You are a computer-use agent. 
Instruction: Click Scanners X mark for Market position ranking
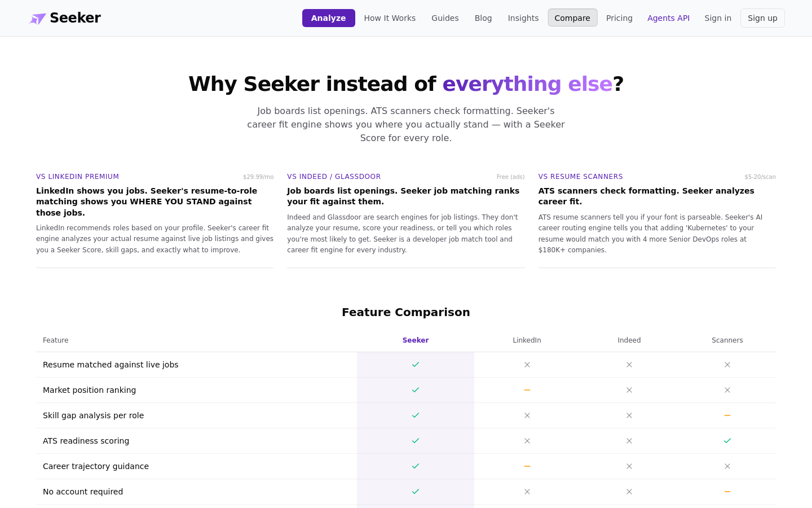click(727, 390)
